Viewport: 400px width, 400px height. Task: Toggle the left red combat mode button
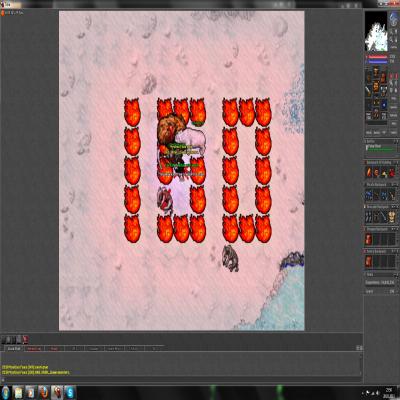coord(391,76)
